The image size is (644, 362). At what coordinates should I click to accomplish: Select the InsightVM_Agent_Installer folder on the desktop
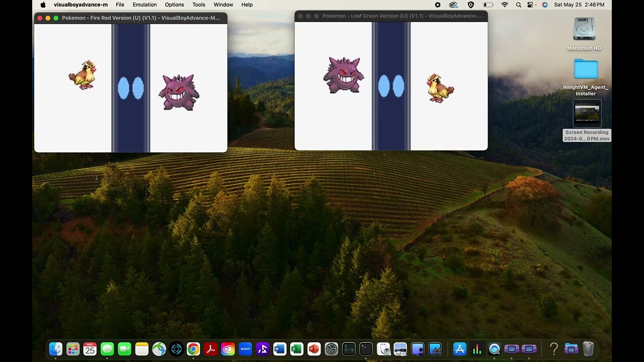tap(586, 69)
